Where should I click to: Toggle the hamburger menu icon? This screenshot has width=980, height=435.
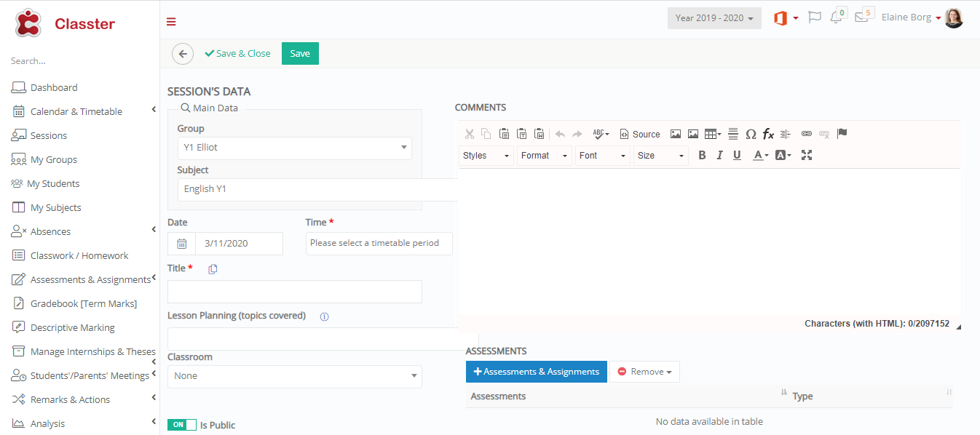coord(171,22)
